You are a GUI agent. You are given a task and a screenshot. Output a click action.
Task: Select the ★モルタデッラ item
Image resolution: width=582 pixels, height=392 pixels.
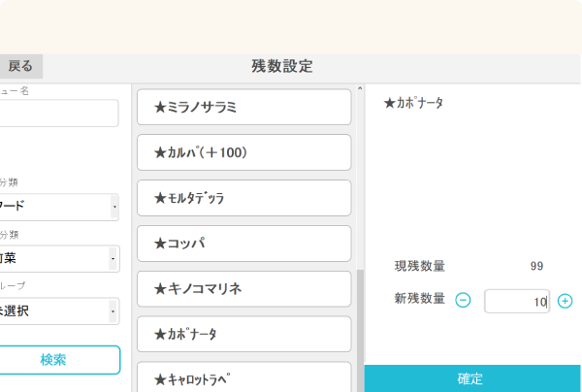[244, 198]
